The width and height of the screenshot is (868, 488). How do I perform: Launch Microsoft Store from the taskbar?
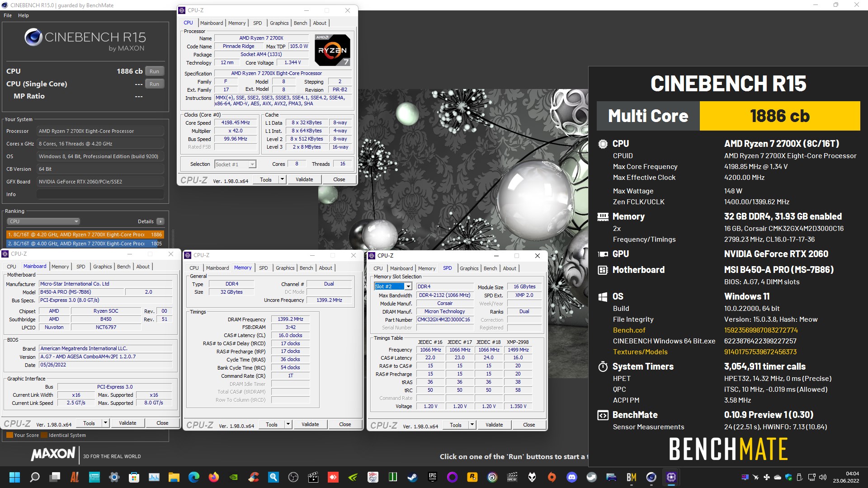point(134,477)
